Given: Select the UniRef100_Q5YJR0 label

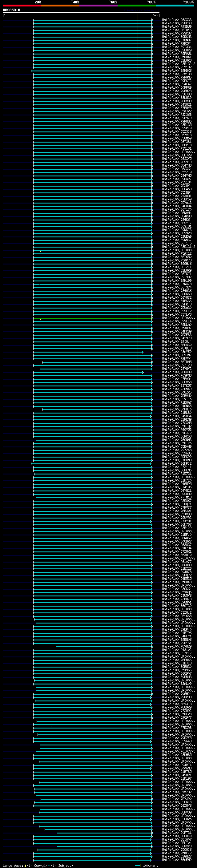Looking at the screenshot, I should [x=177, y=799].
